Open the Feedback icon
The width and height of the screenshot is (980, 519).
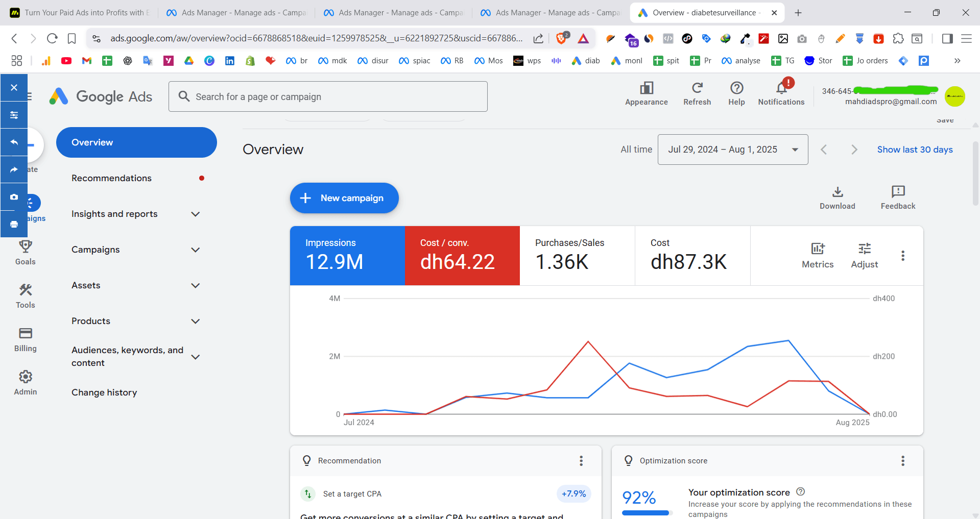(898, 192)
